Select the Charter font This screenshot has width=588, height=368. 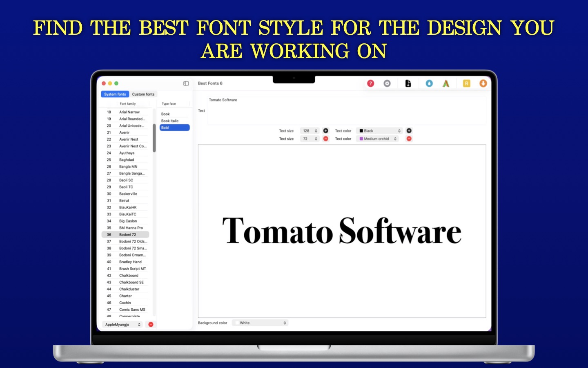tap(125, 296)
